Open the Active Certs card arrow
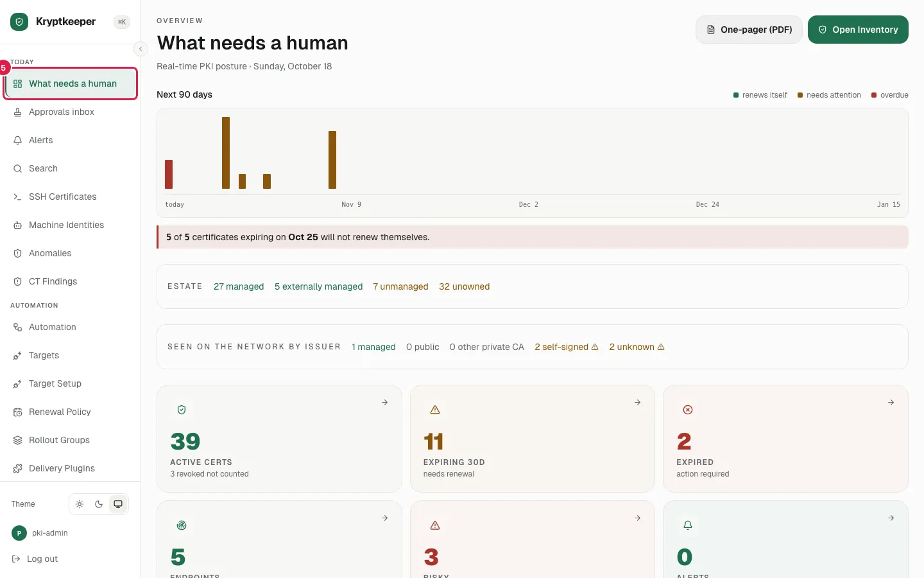Viewport: 924px width, 578px height. [385, 403]
